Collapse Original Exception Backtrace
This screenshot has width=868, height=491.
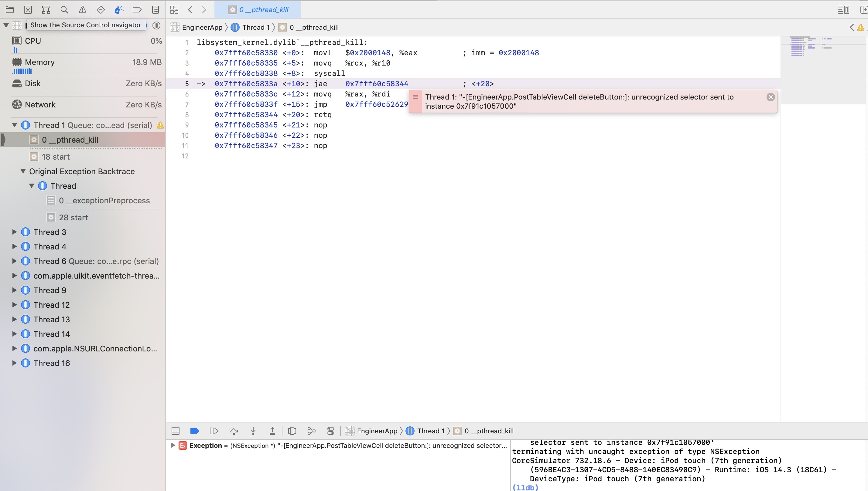23,171
